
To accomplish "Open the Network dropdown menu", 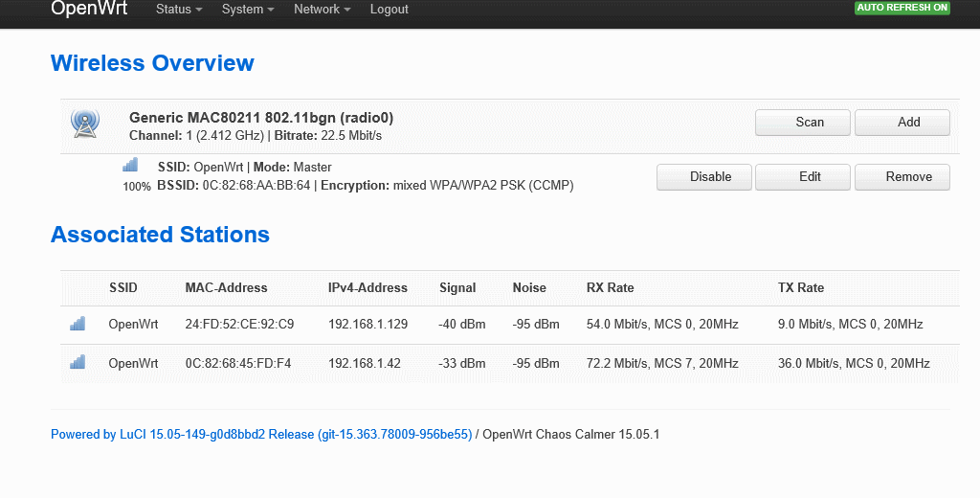I will coord(322,10).
